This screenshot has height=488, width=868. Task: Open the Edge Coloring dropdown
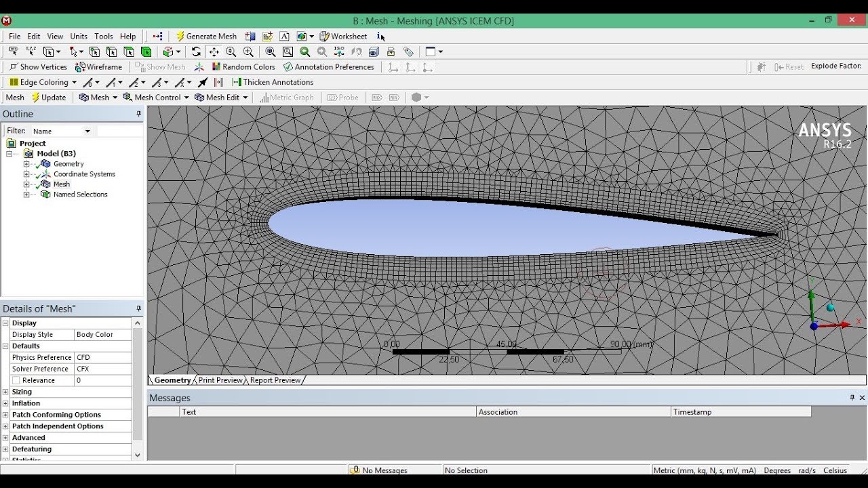(x=43, y=82)
